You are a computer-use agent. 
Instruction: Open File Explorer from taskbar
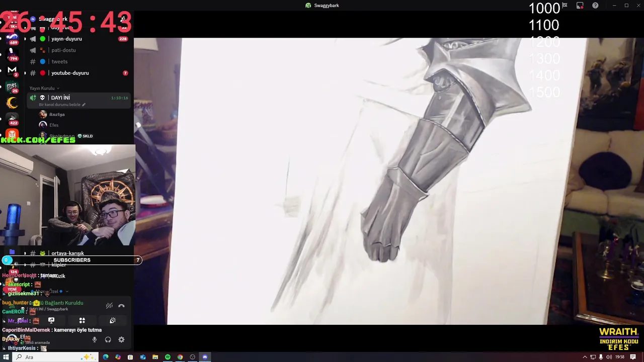pos(155,357)
